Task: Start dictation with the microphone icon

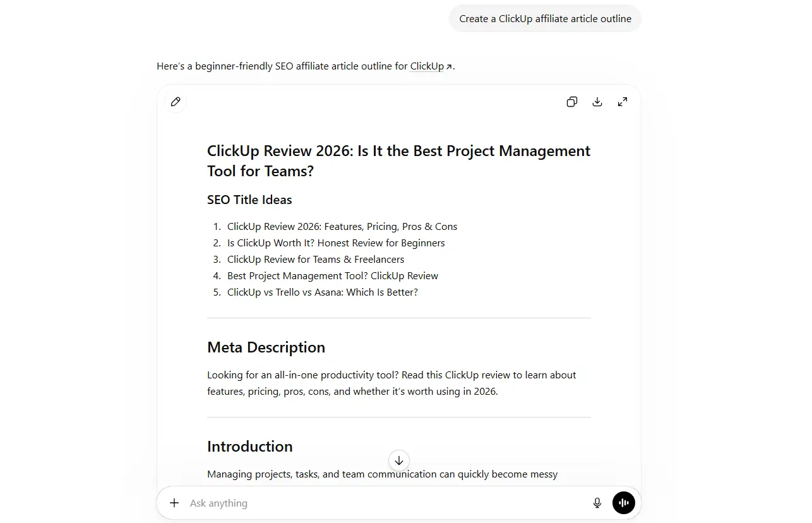Action: 597,503
